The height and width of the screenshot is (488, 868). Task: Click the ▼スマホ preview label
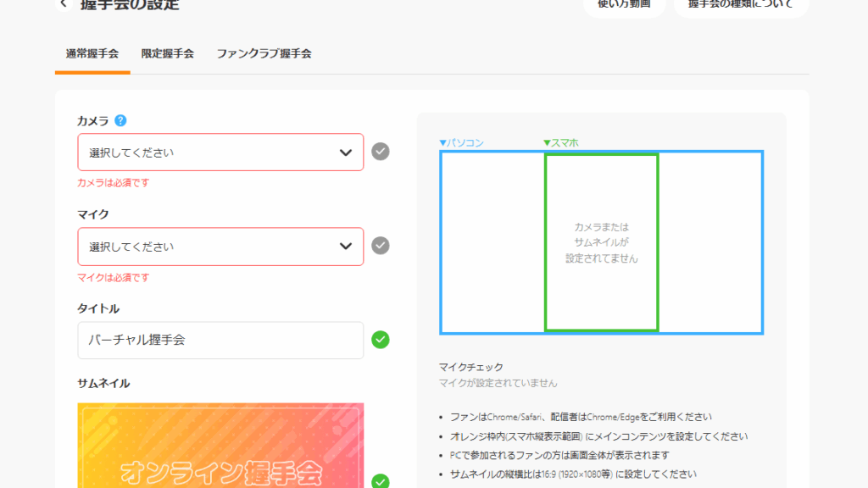coord(560,143)
